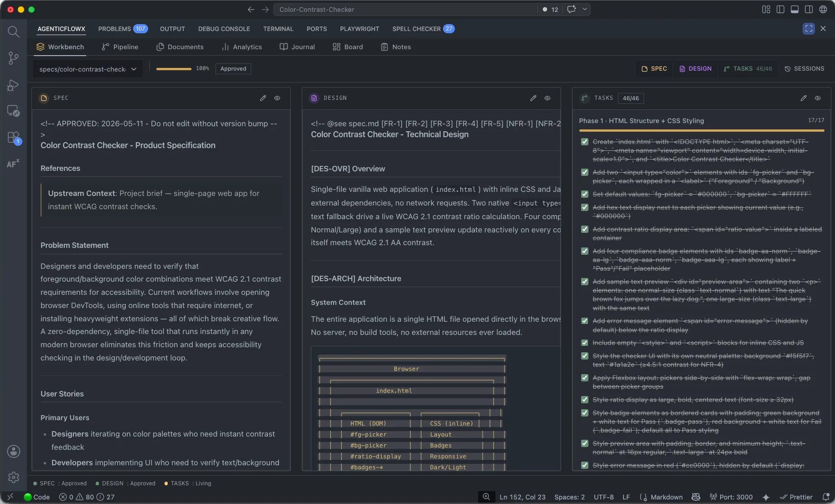835x504 pixels.
Task: Open the Accounts menu icon
Action: point(13,451)
